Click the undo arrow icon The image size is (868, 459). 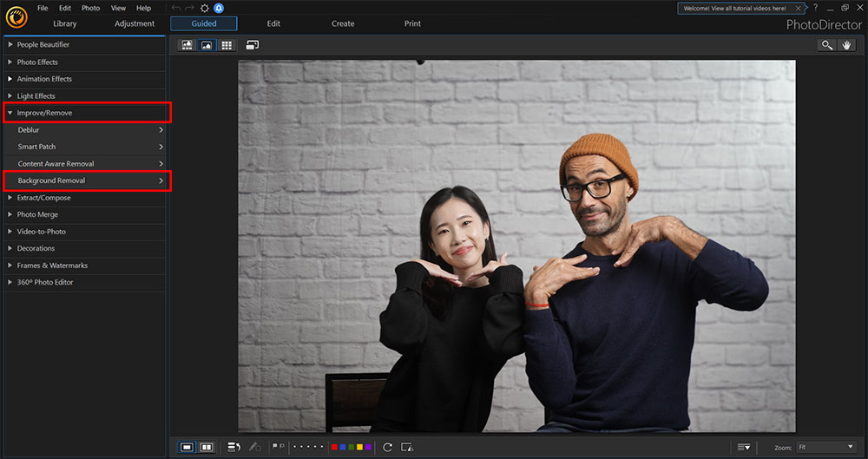176,8
